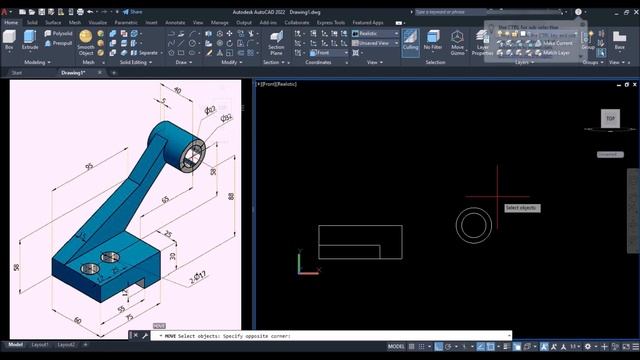Open the Visualize ribbon tab

(98, 22)
